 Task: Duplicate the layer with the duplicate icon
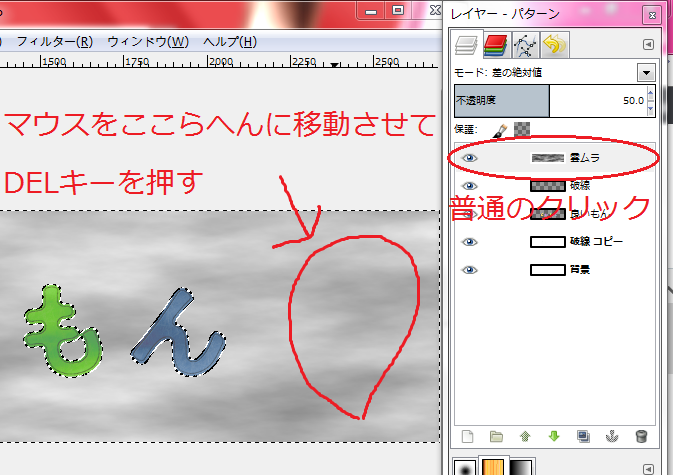coord(583,437)
